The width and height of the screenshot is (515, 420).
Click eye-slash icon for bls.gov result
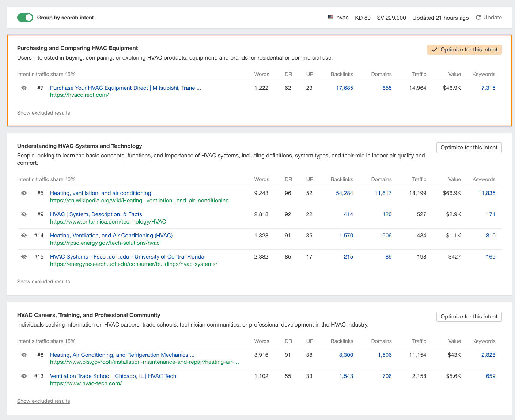tap(24, 355)
